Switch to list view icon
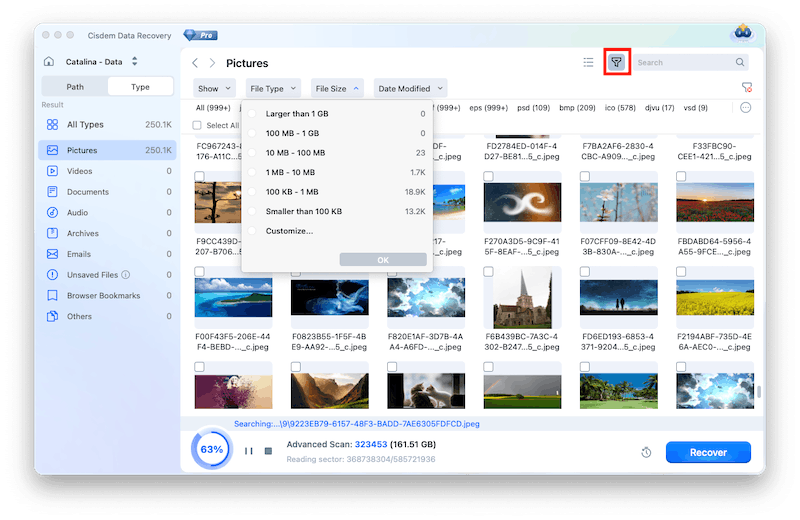This screenshot has width=800, height=520. click(588, 62)
